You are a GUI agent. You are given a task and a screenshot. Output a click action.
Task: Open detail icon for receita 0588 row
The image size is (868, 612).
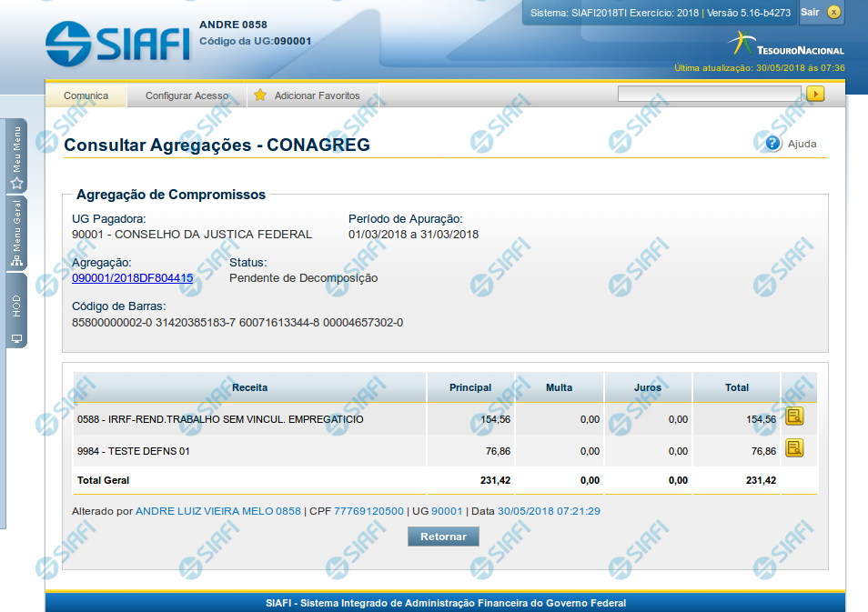(794, 416)
